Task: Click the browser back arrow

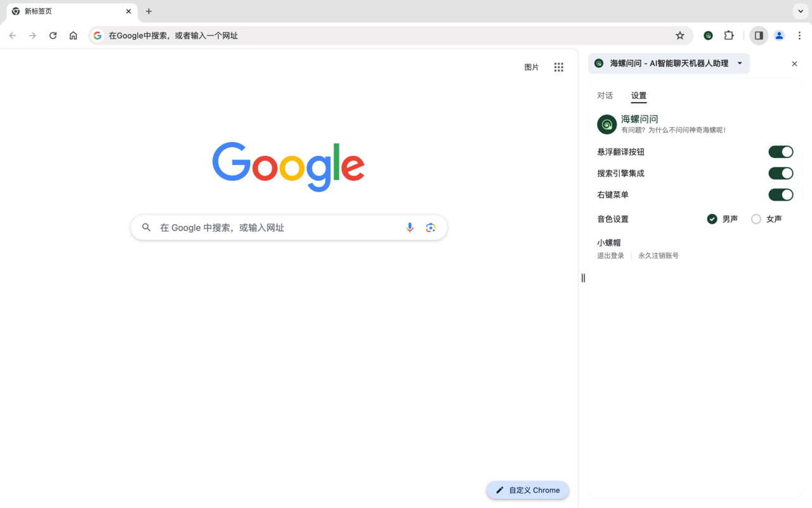Action: click(x=13, y=36)
